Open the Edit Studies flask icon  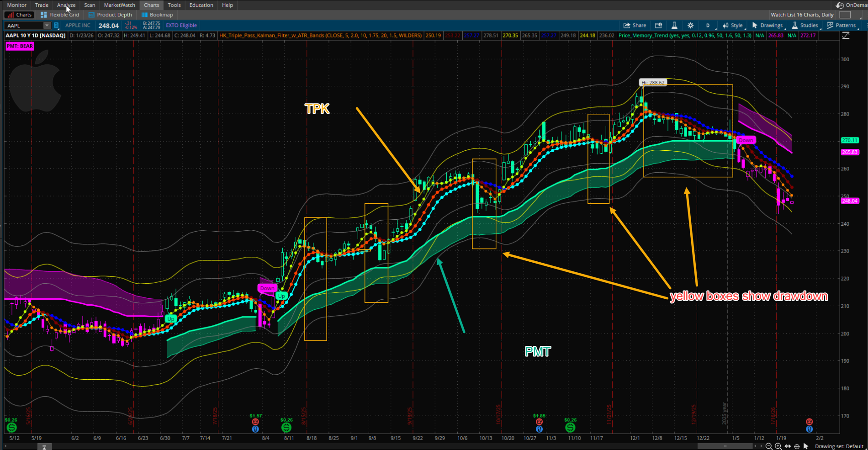[674, 26]
